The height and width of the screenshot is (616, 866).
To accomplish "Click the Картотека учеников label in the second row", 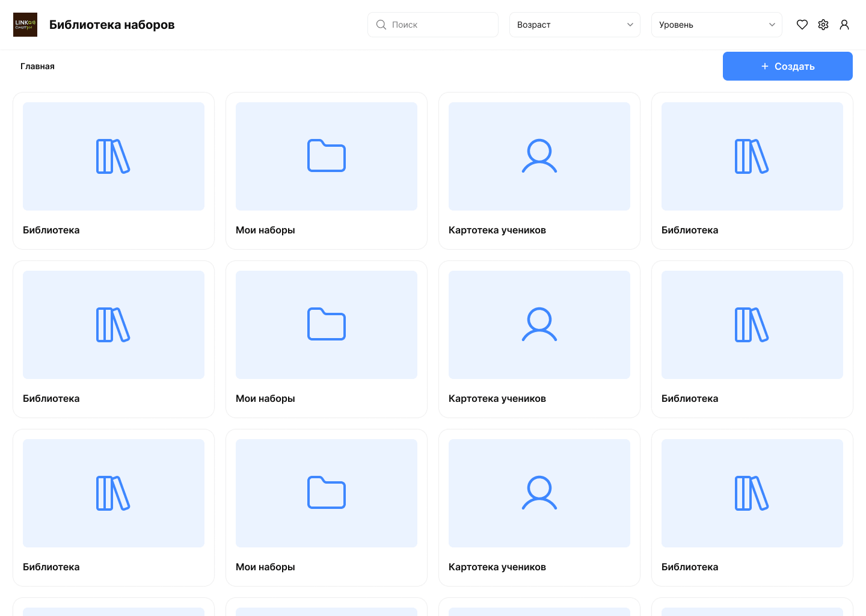I will click(497, 398).
